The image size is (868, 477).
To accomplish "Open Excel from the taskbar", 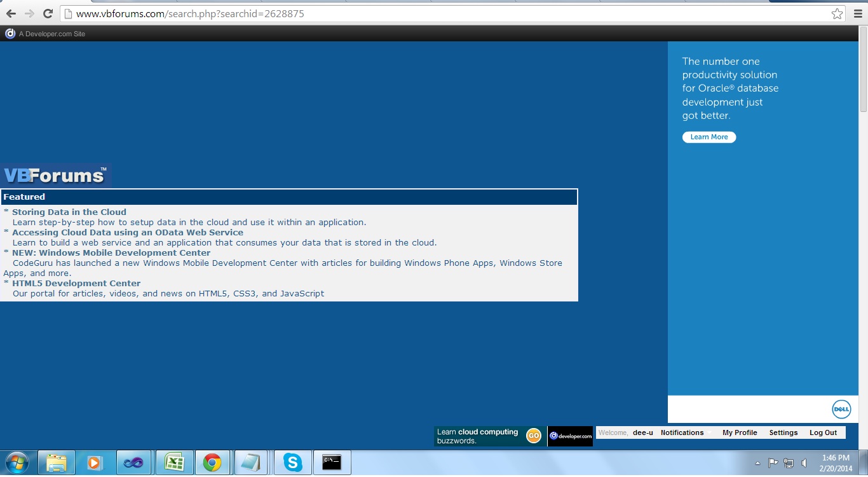I will pyautogui.click(x=173, y=462).
